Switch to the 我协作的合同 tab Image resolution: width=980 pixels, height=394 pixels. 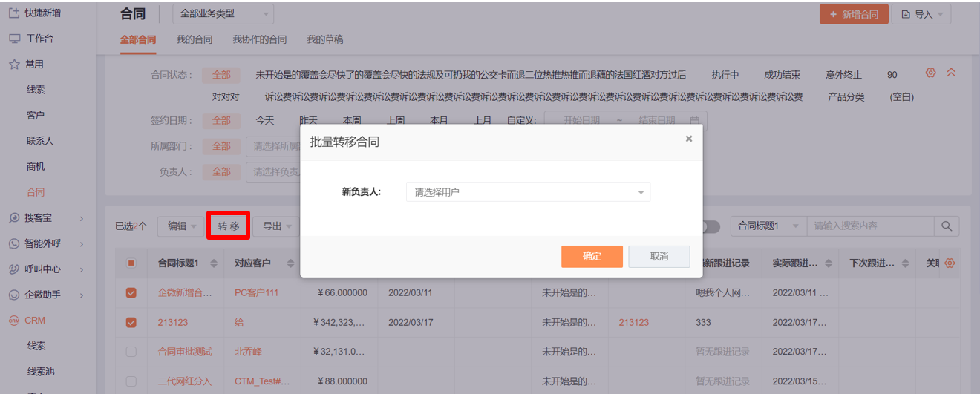(x=260, y=39)
